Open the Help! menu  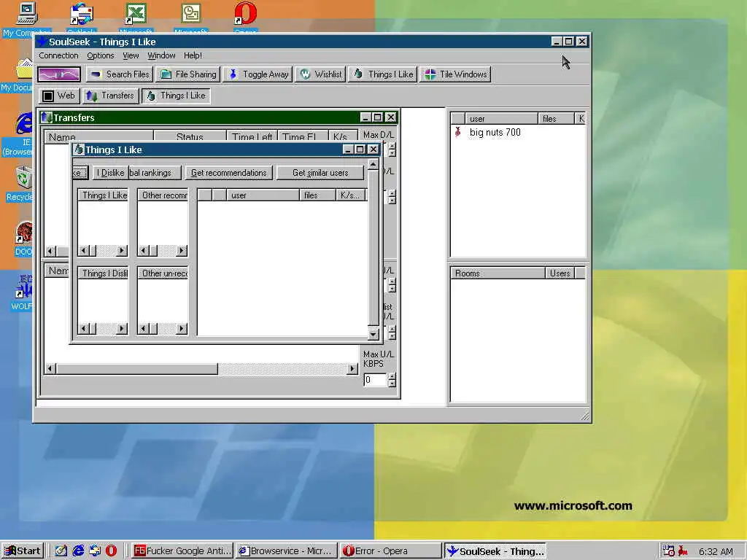[x=193, y=55]
